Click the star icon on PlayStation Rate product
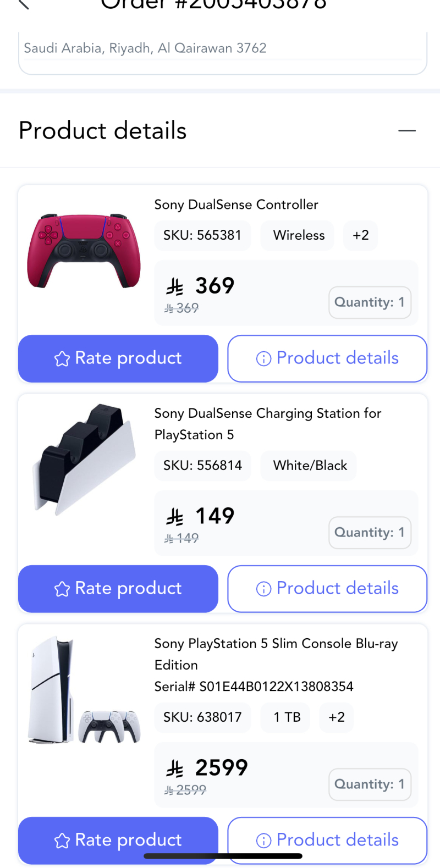Screen dimensions: 440x868 point(62,841)
